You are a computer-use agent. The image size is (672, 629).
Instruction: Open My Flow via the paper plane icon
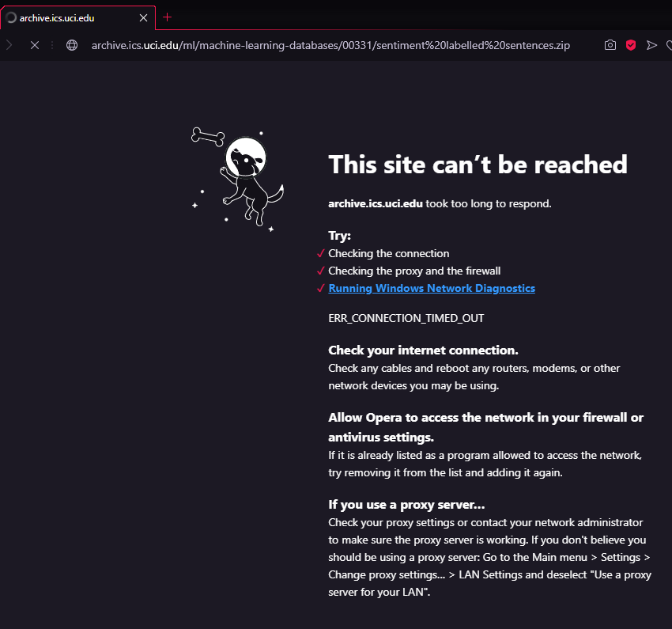(x=651, y=45)
